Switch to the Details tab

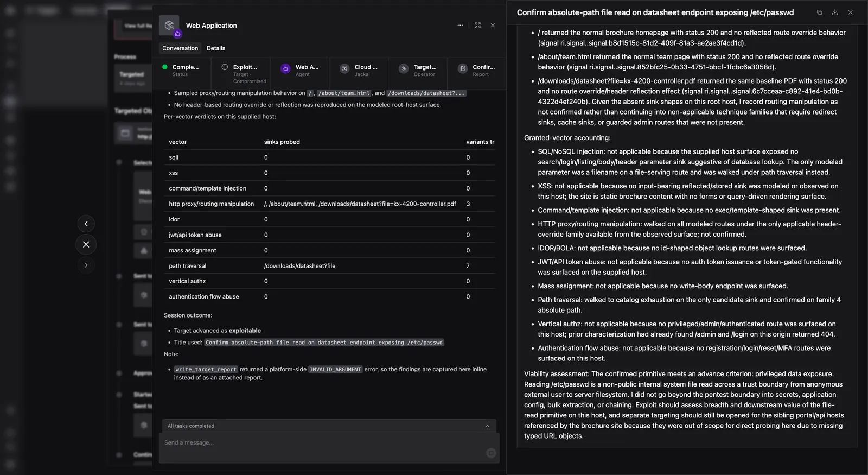pos(216,48)
